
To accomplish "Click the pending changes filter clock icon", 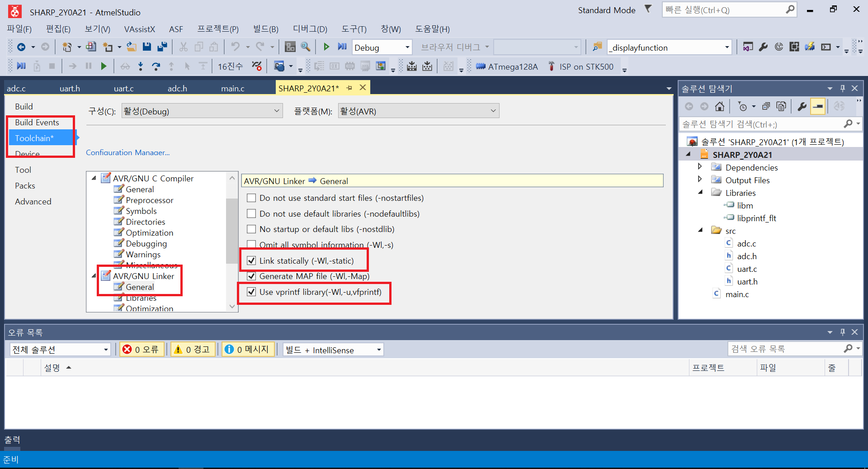I will pos(742,106).
